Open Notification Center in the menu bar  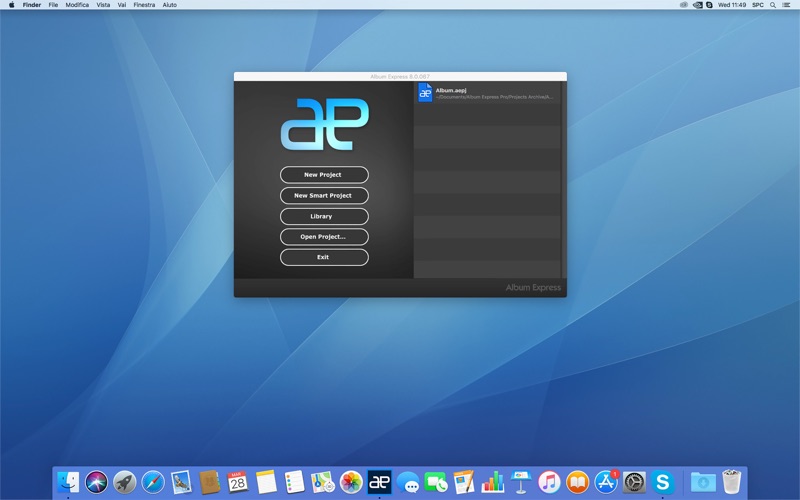[x=787, y=5]
